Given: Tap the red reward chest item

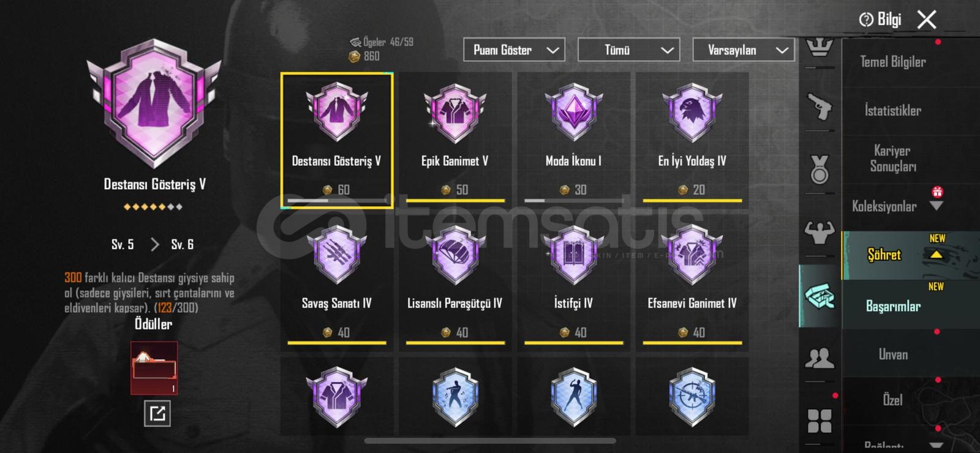Looking at the screenshot, I should [154, 368].
